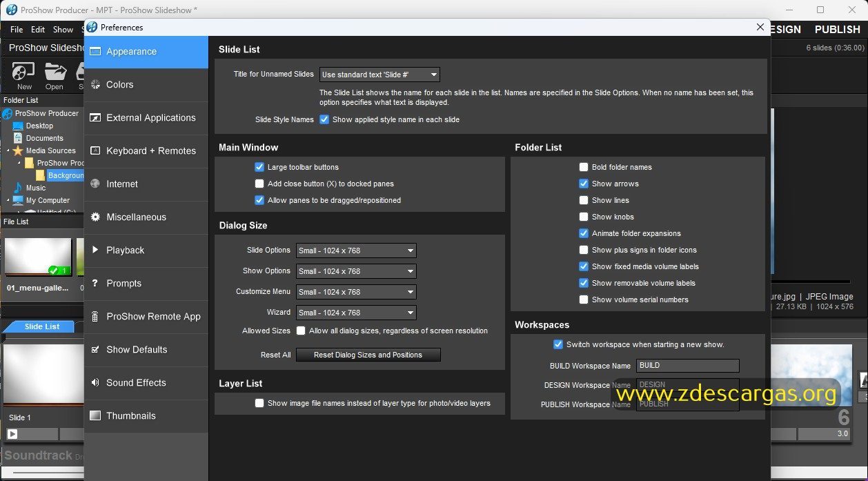
Task: Toggle Switch workspace when starting new show
Action: click(x=558, y=344)
